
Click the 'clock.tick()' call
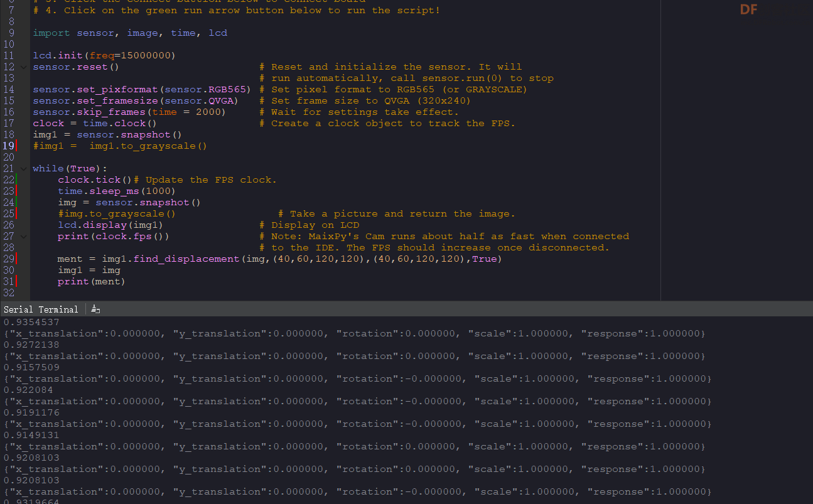pyautogui.click(x=95, y=180)
